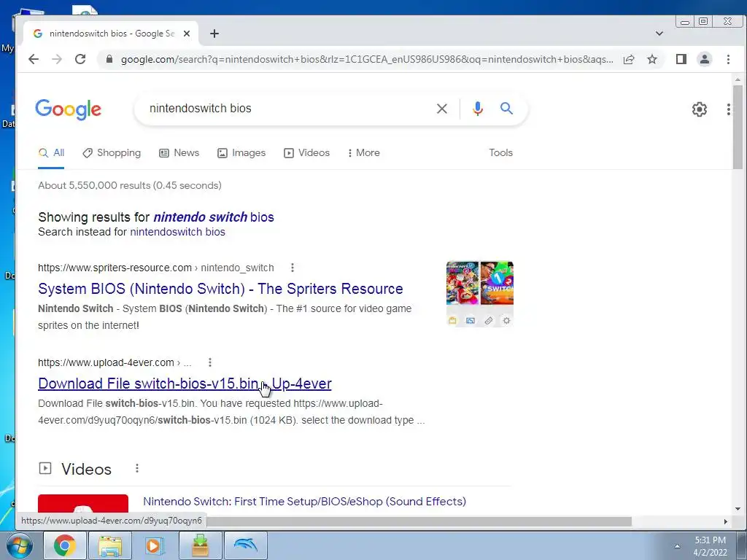747x560 pixels.
Task: Click the 'About 5,550,000 results' text
Action: pyautogui.click(x=130, y=185)
